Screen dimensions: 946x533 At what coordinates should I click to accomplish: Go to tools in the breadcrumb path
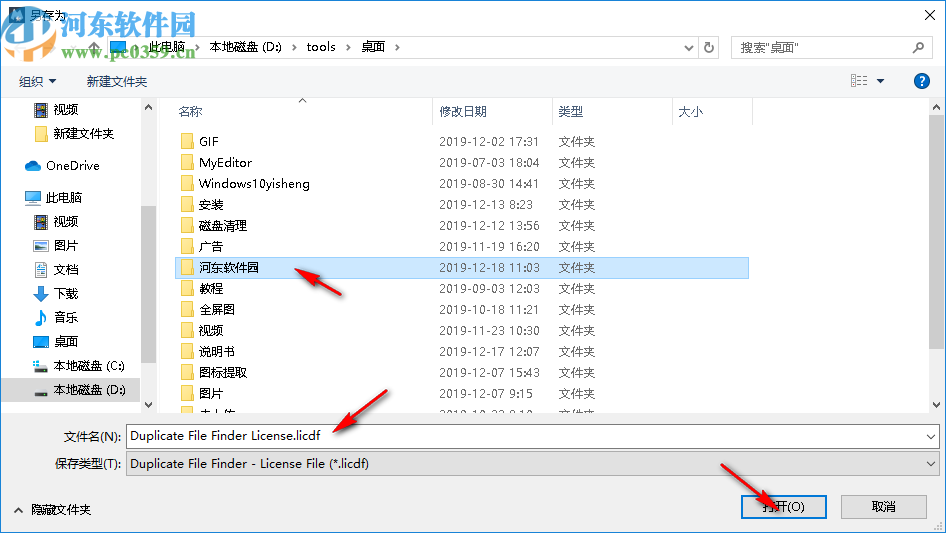321,47
